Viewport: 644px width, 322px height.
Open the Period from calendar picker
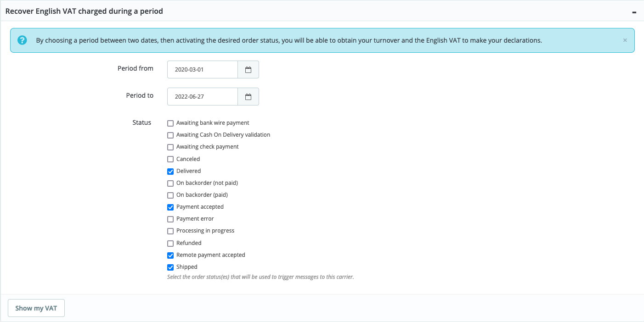point(248,70)
